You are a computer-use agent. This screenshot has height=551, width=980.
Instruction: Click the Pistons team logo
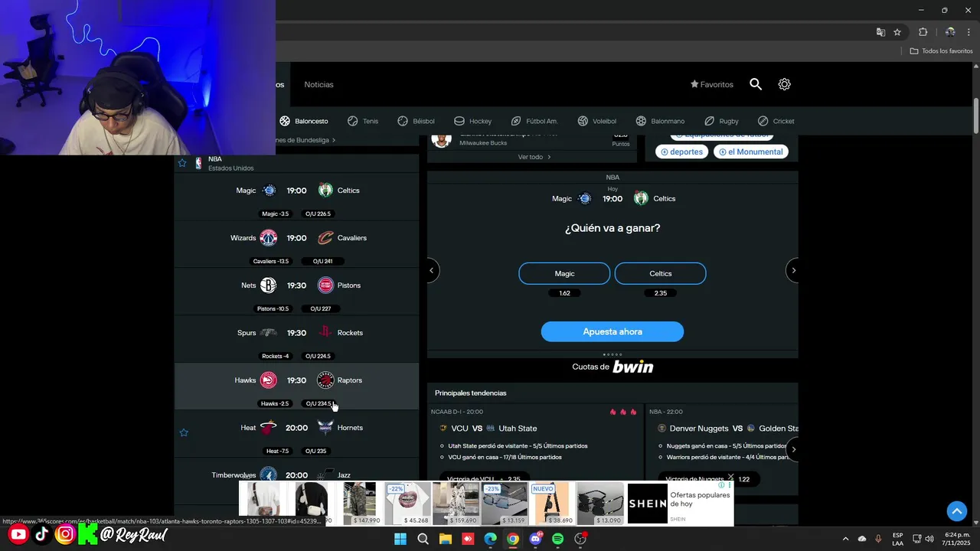click(325, 285)
